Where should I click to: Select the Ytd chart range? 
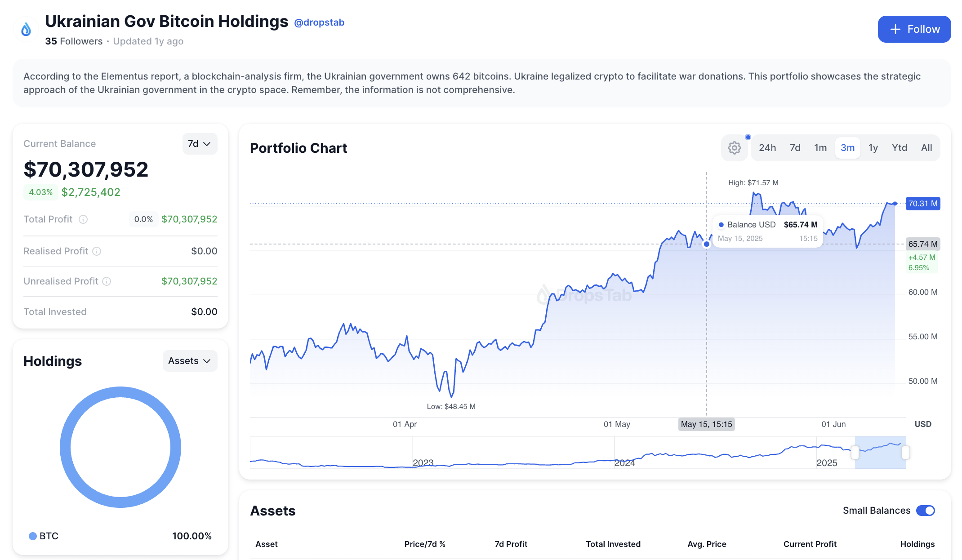[x=899, y=148]
